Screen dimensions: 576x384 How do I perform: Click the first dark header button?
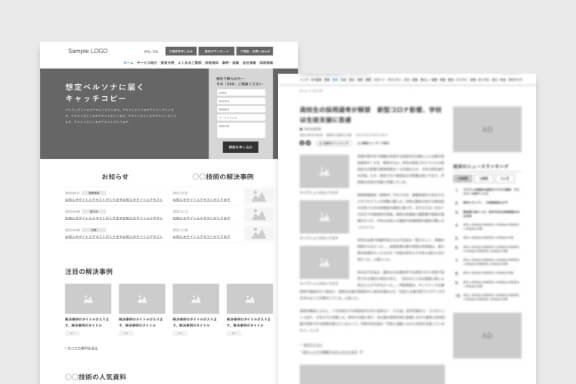point(181,51)
